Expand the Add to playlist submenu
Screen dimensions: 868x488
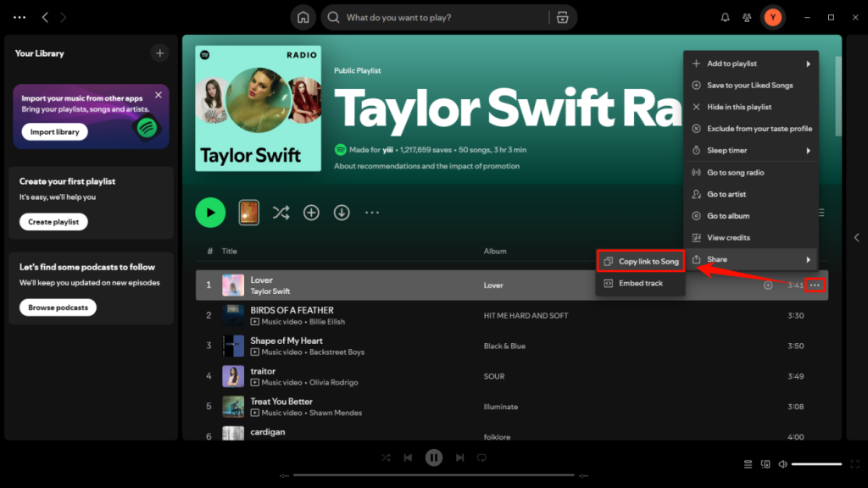751,64
